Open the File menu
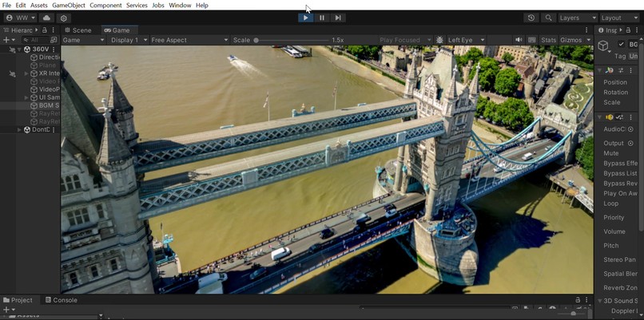 (6, 6)
